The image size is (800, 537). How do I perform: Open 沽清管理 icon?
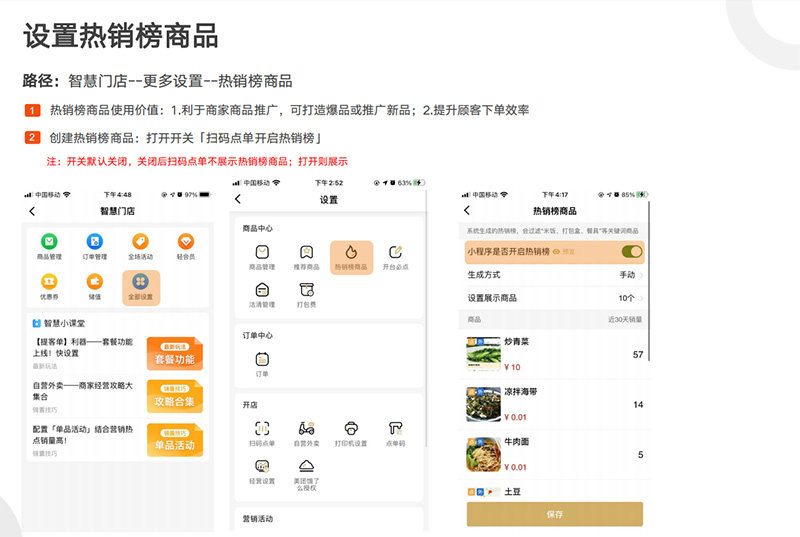[x=262, y=290]
